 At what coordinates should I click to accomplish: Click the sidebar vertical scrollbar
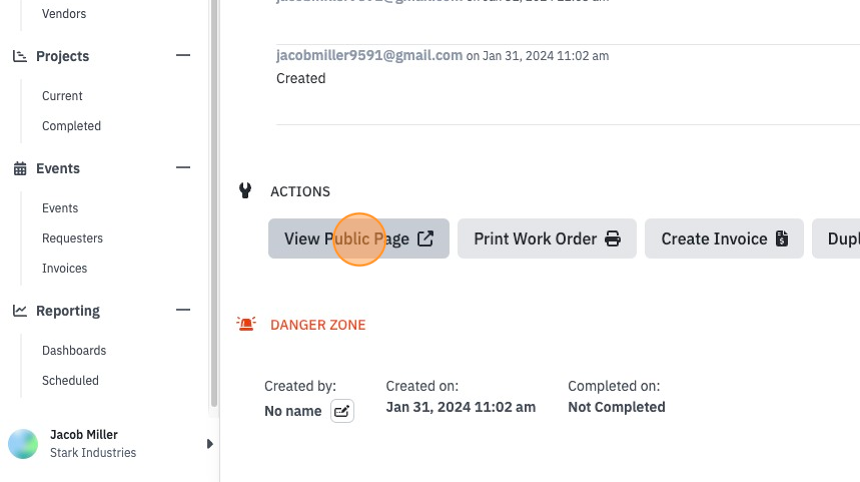(x=214, y=203)
